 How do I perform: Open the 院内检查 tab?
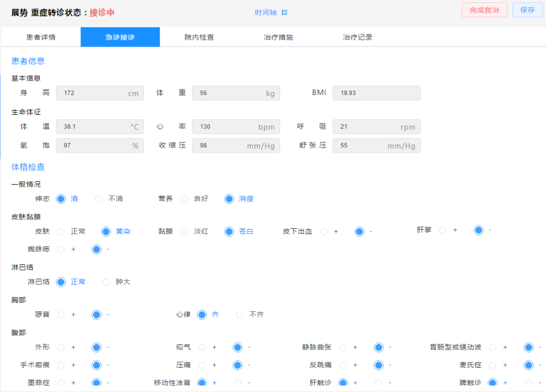pos(199,37)
